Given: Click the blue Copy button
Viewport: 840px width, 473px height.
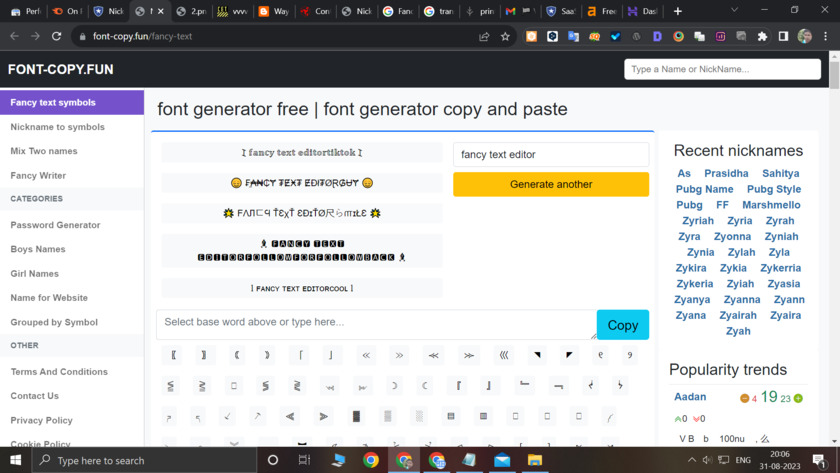Looking at the screenshot, I should click(622, 325).
